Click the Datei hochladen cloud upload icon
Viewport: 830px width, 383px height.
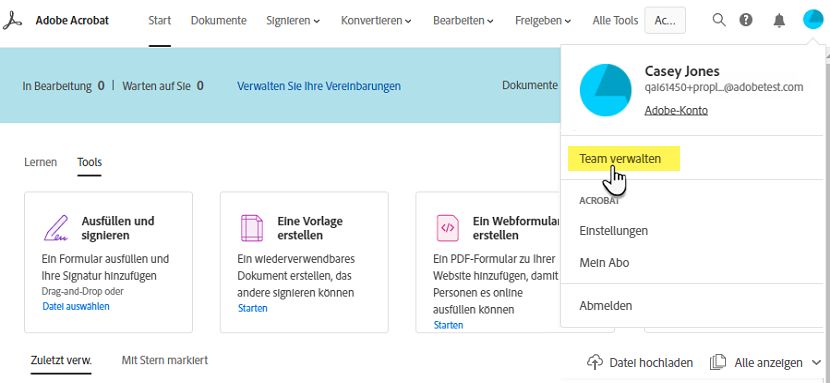click(595, 362)
